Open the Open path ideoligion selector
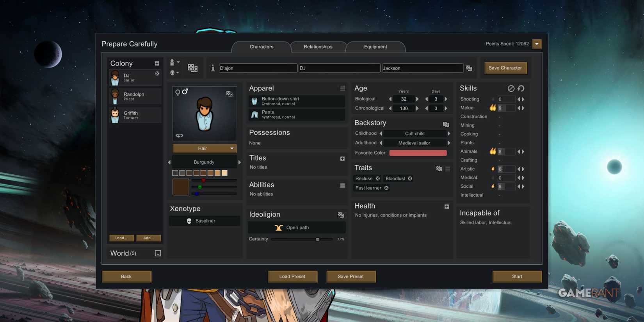The width and height of the screenshot is (644, 322). (x=297, y=228)
